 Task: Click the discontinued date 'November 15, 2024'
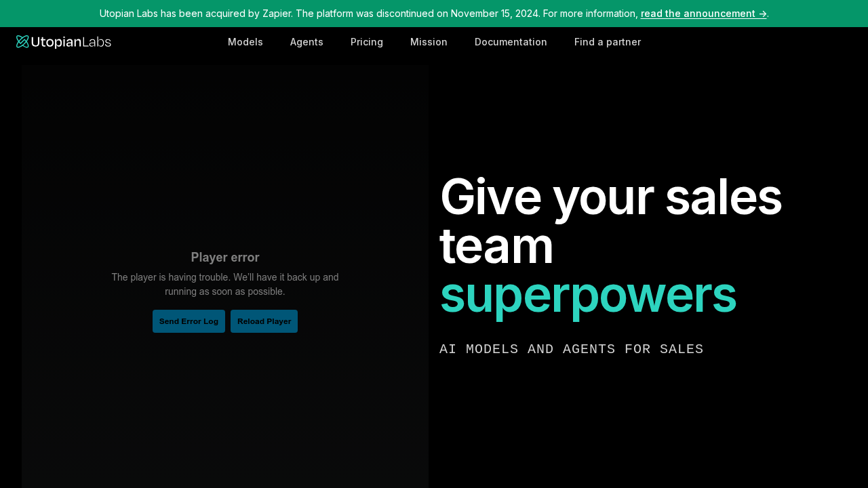494,14
